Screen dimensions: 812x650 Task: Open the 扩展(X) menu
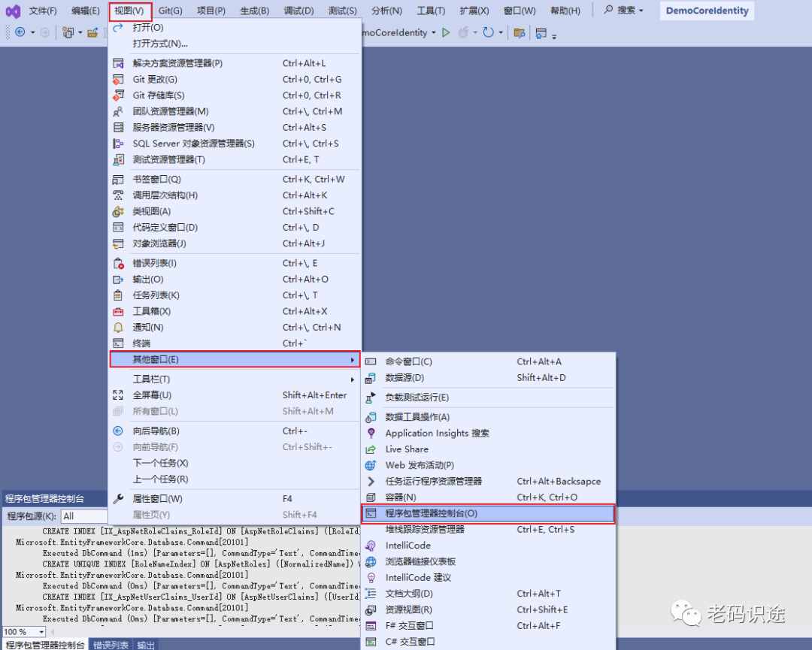pyautogui.click(x=474, y=11)
